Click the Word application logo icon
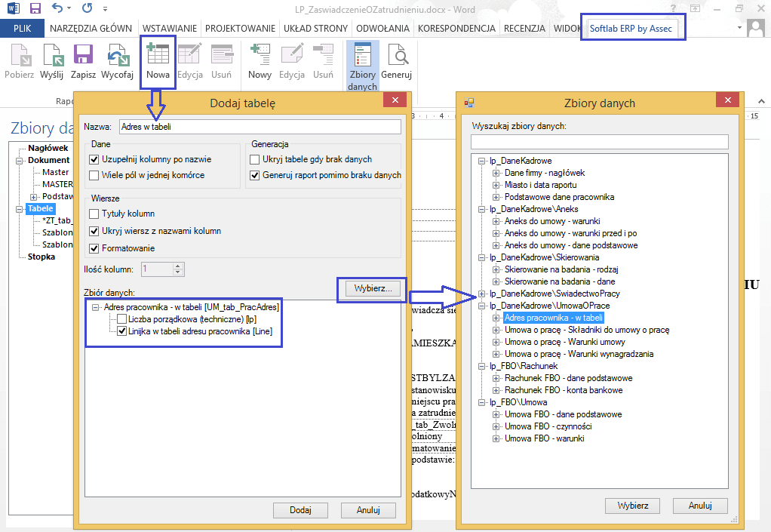771x532 pixels. (14, 8)
